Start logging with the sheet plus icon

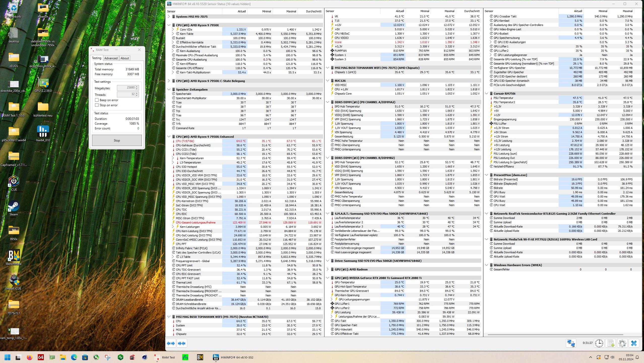[x=611, y=343]
